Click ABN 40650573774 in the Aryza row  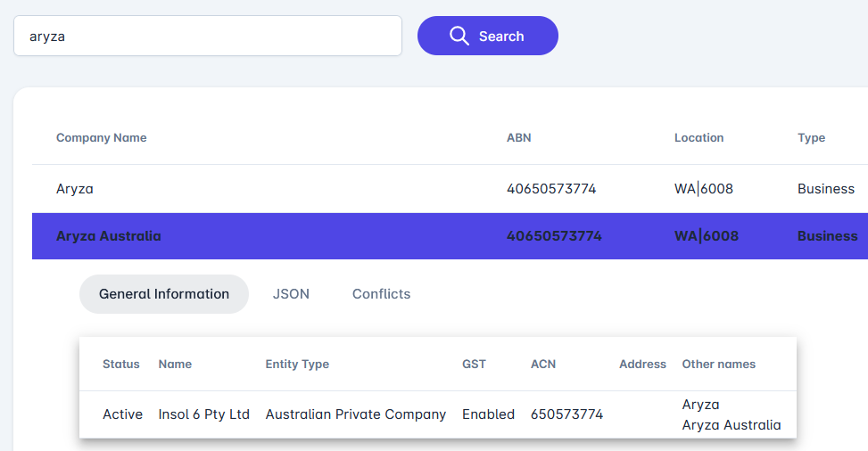click(551, 189)
